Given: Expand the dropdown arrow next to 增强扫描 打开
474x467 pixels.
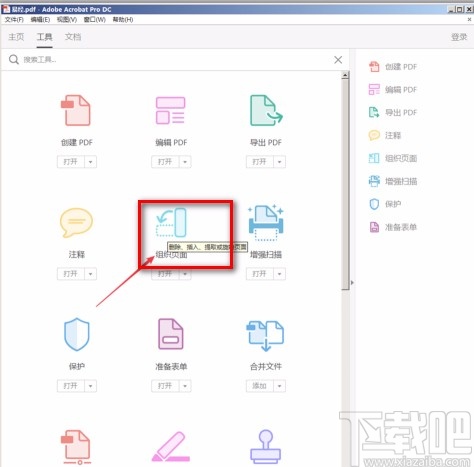Looking at the screenshot, I should point(280,274).
